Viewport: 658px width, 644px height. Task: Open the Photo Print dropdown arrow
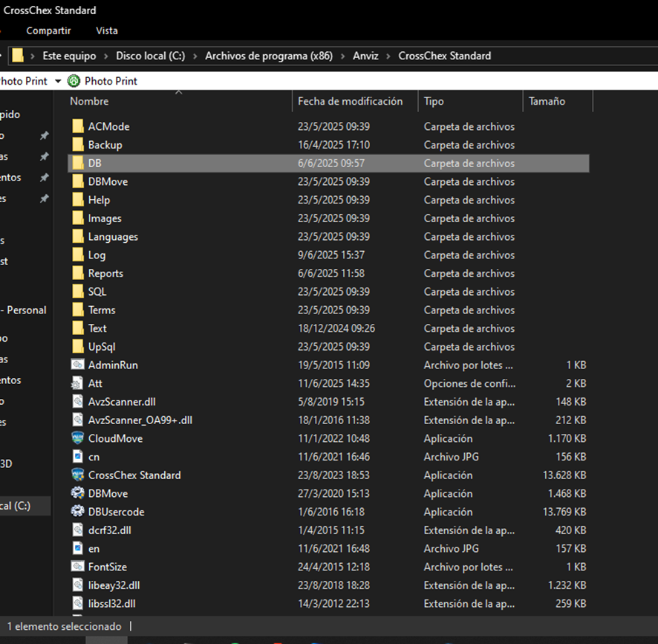(x=58, y=81)
